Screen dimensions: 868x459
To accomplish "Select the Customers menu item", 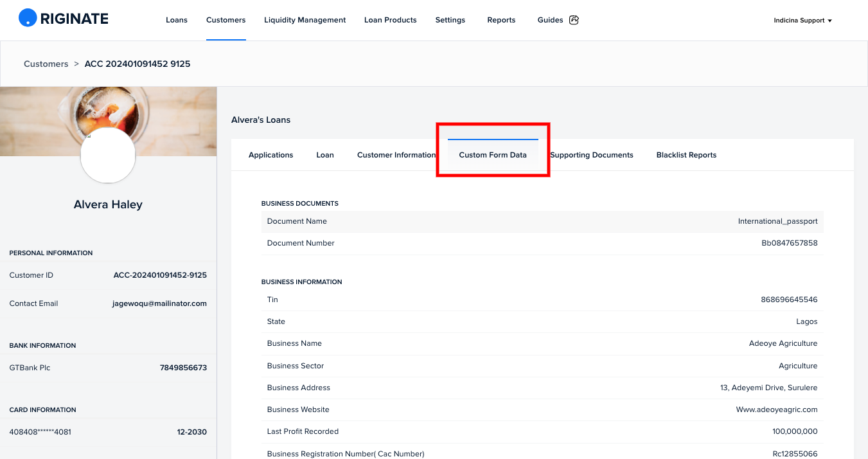I will tap(226, 20).
